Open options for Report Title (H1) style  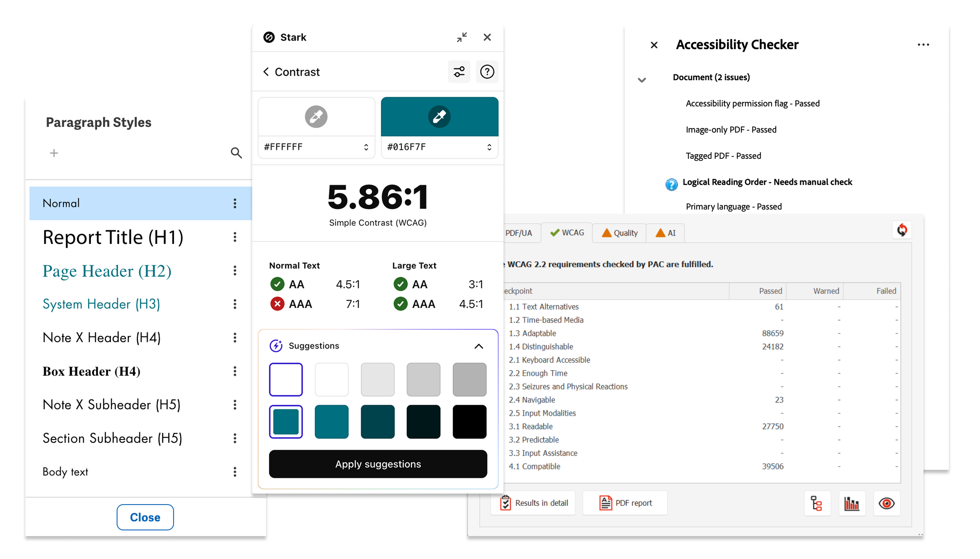coord(235,237)
